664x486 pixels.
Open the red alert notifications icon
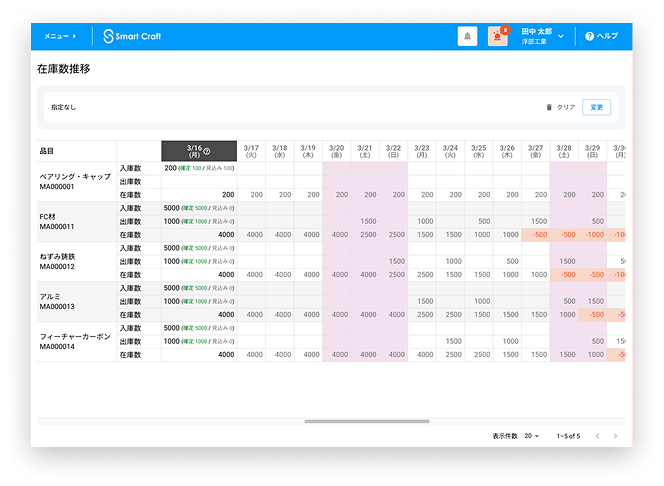[x=497, y=36]
